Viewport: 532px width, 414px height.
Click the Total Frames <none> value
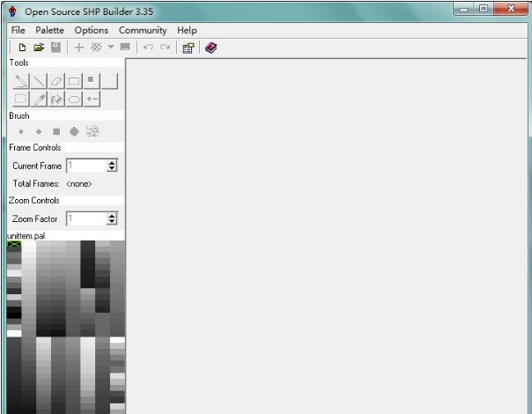[78, 184]
